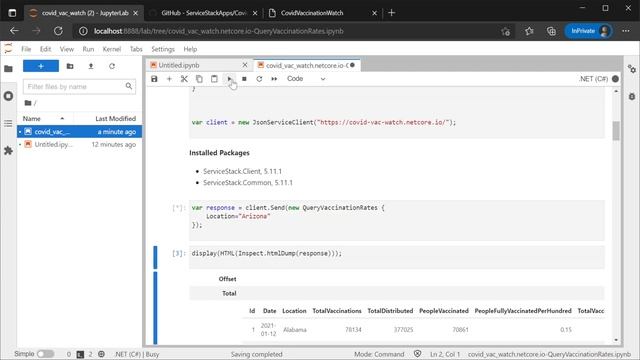Click the display(HTML(...)) code cell
640x360 pixels.
point(397,257)
